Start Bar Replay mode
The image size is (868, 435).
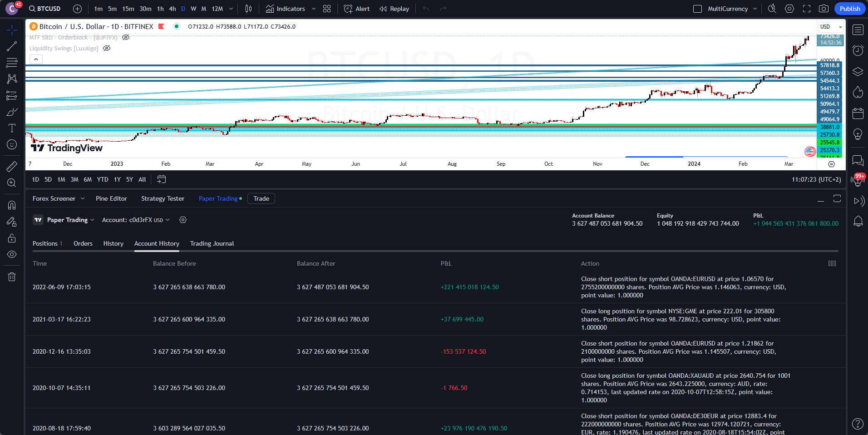(394, 9)
